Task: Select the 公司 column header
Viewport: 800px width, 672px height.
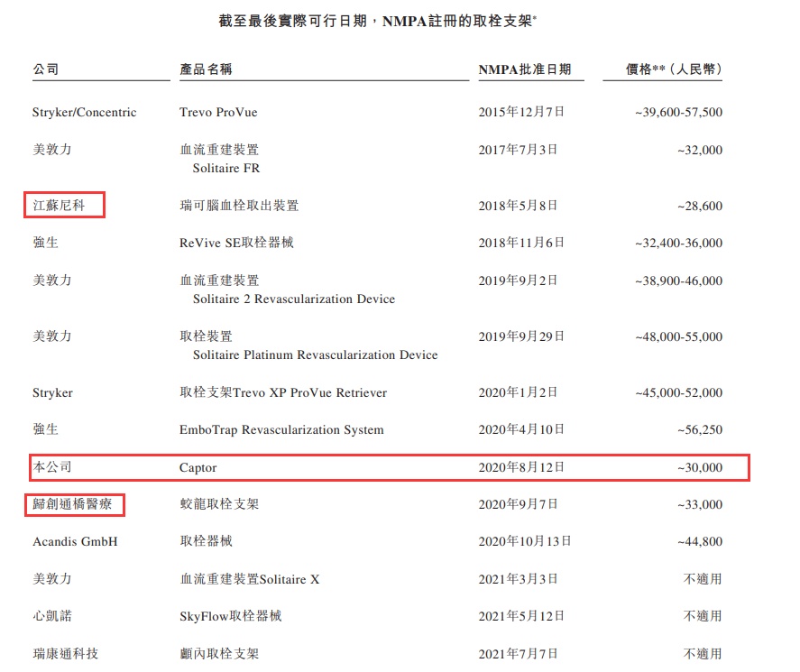Action: point(46,69)
